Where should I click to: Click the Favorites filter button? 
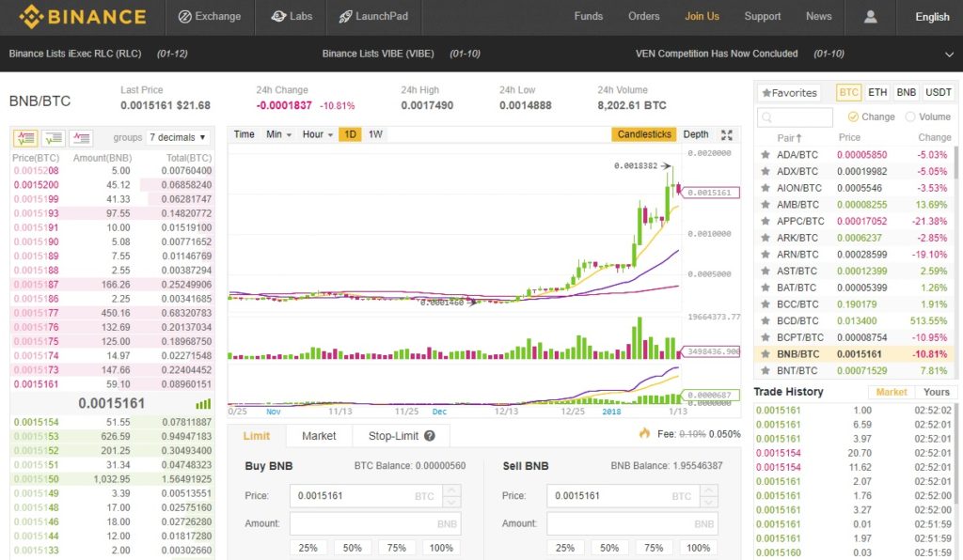click(x=789, y=93)
